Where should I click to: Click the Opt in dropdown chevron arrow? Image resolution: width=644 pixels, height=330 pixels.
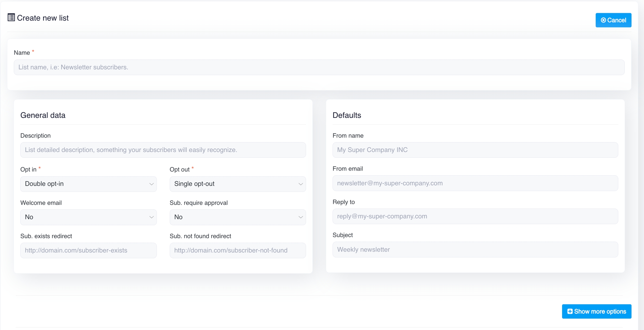pos(151,184)
